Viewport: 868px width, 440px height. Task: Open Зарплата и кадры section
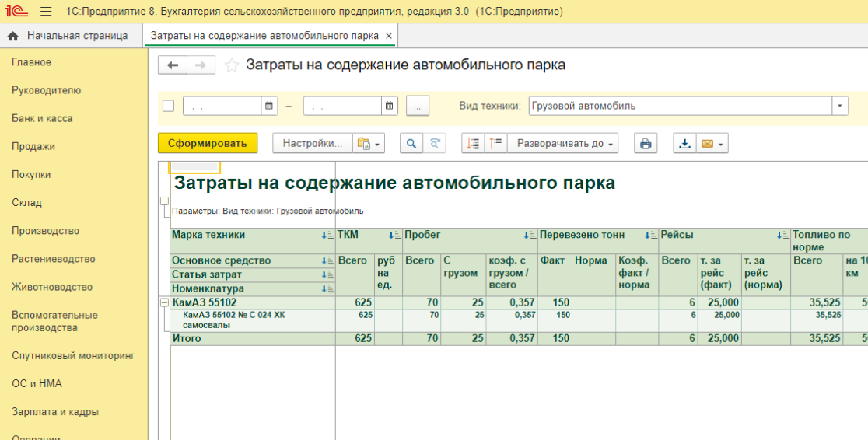[x=54, y=412]
